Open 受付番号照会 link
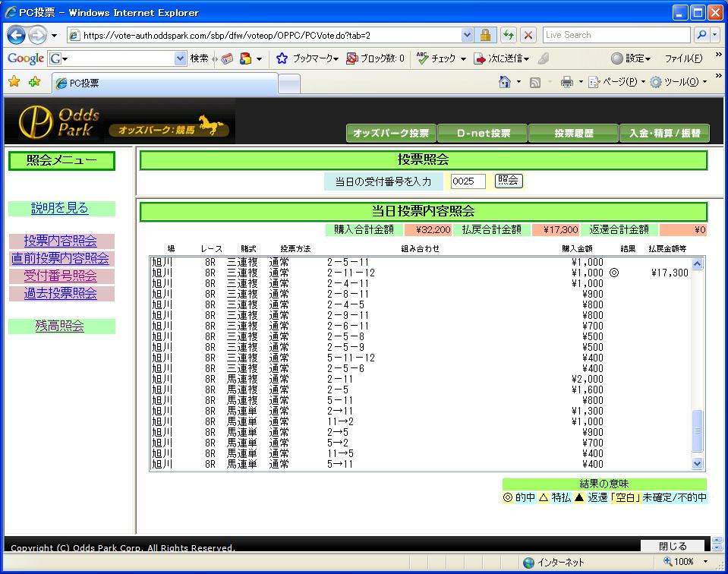 [x=61, y=276]
